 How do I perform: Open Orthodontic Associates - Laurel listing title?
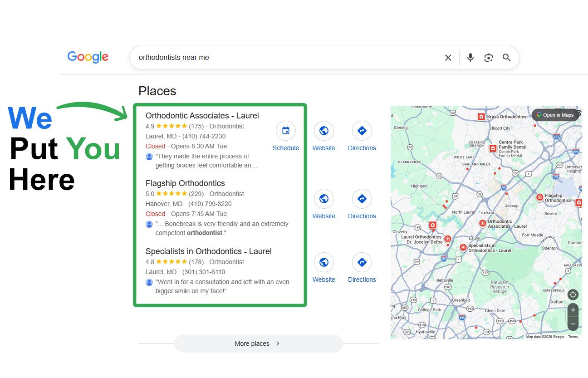click(202, 116)
